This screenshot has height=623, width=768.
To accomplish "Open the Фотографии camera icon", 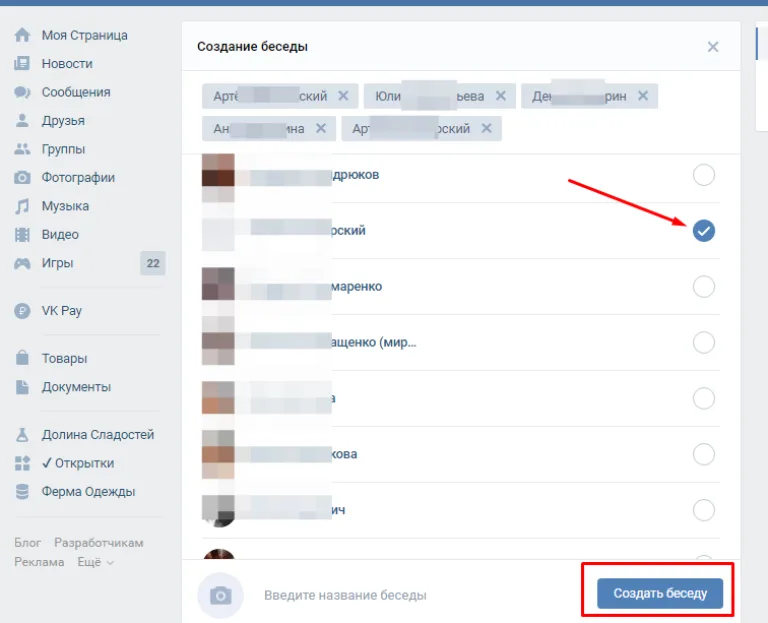I will 22,178.
